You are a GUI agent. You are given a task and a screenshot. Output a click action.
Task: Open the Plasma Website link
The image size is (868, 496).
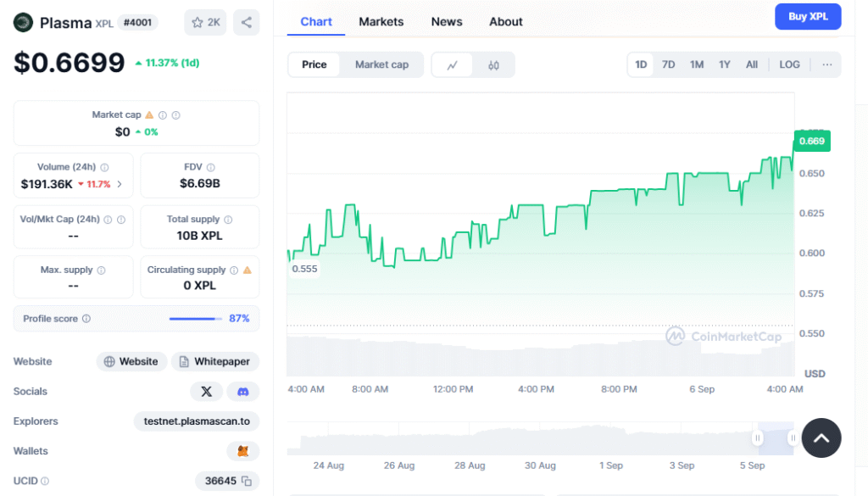(131, 361)
